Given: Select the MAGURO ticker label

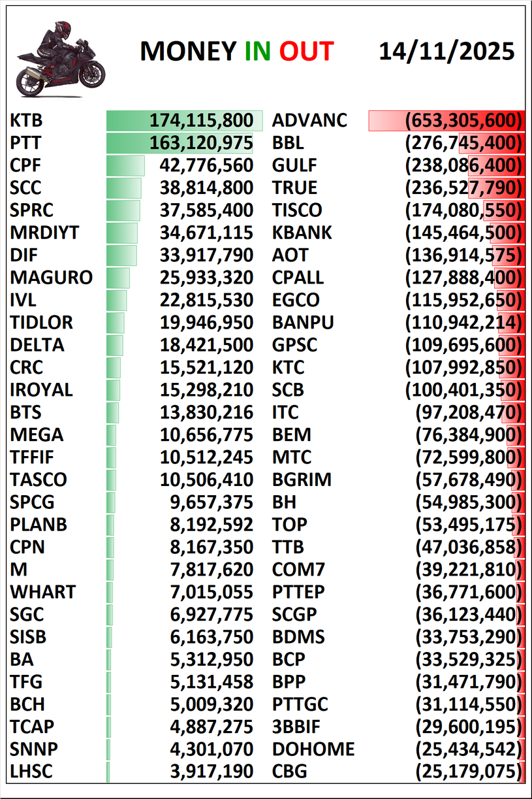Looking at the screenshot, I should (52, 278).
